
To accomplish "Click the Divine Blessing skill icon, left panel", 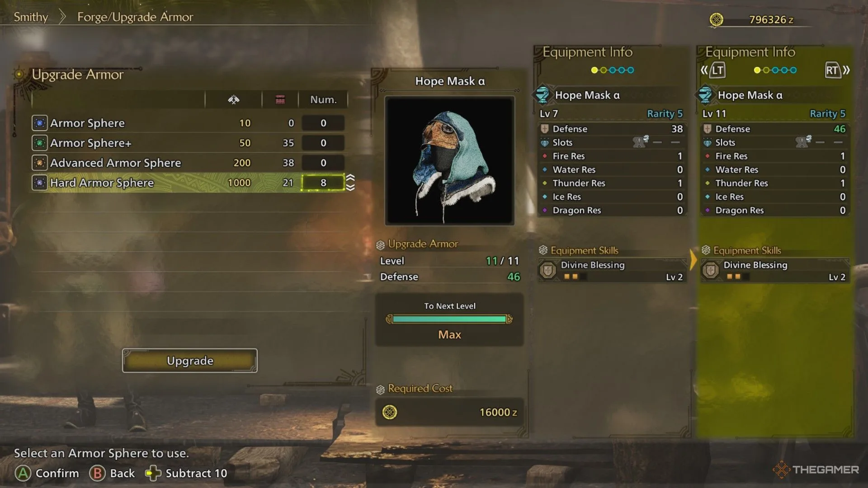I will pyautogui.click(x=548, y=270).
